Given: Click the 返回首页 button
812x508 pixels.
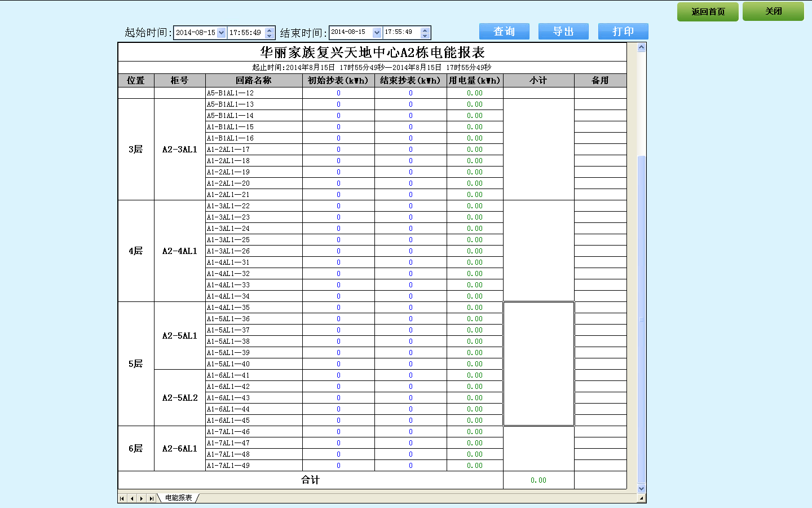Looking at the screenshot, I should [x=708, y=11].
